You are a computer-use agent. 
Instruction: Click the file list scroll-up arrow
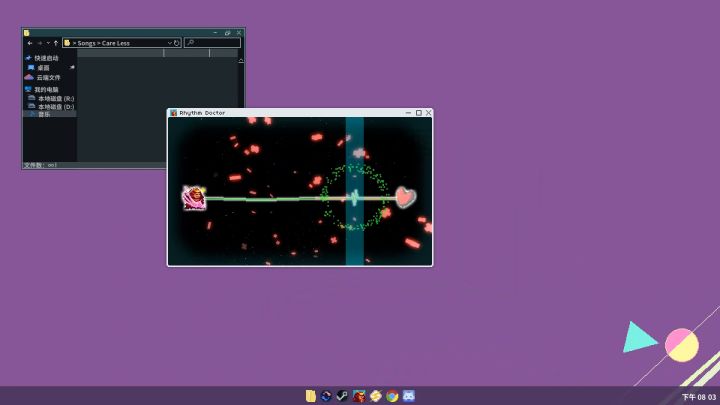point(241,61)
